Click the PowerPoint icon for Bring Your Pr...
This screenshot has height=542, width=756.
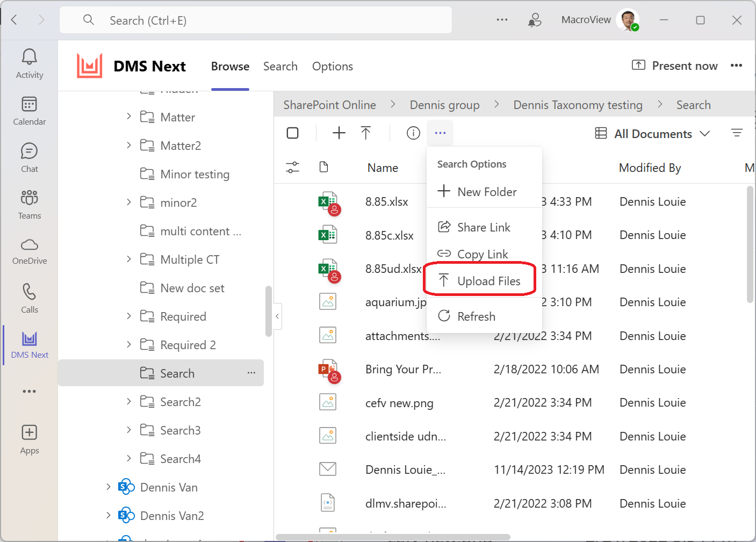[x=329, y=371]
